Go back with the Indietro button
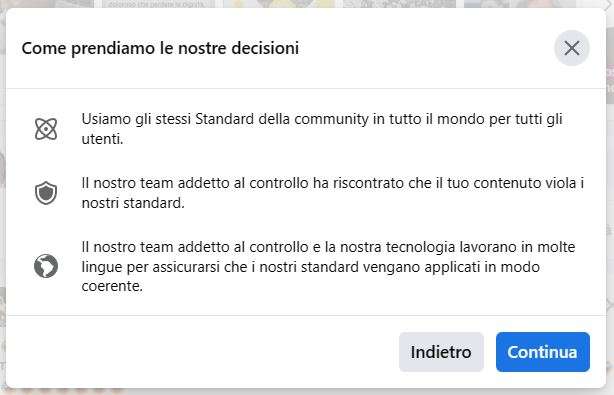 point(441,352)
